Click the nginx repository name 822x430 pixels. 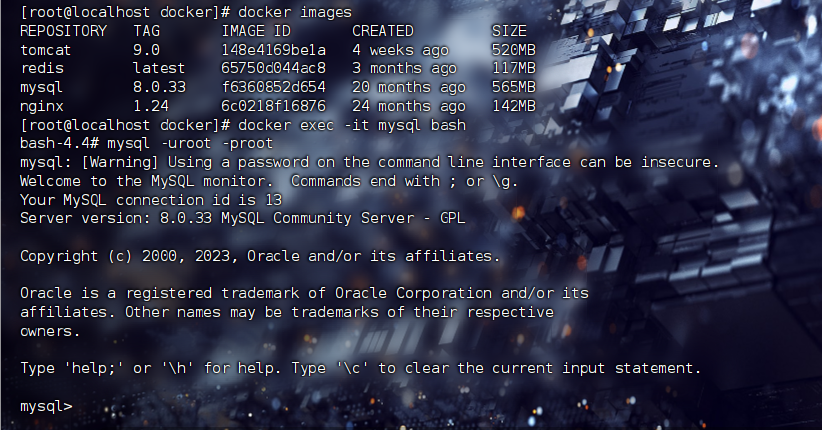click(x=42, y=106)
